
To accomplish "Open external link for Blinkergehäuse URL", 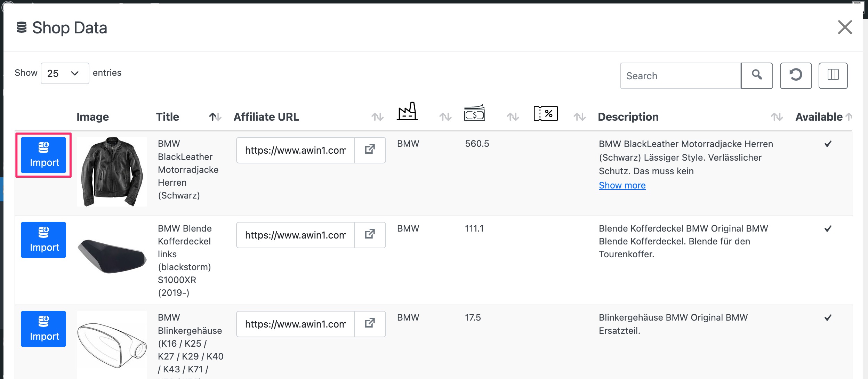I will pyautogui.click(x=370, y=324).
